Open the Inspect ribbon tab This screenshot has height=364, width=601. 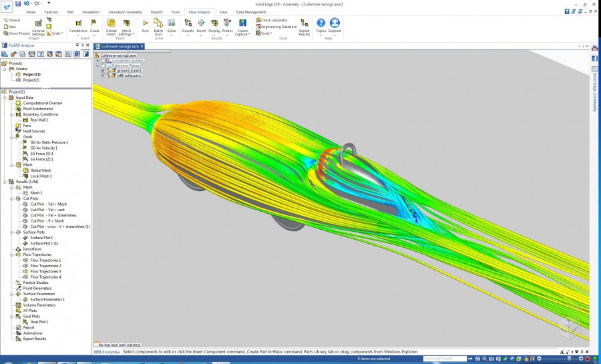(156, 12)
